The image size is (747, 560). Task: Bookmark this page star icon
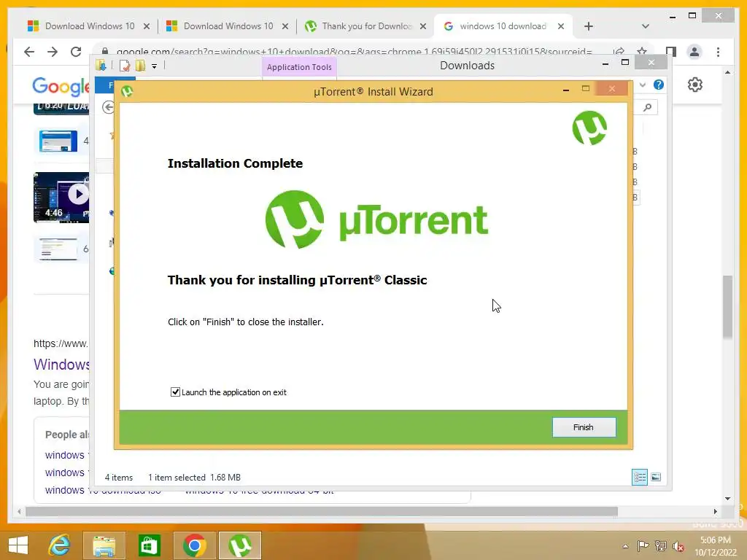[642, 52]
